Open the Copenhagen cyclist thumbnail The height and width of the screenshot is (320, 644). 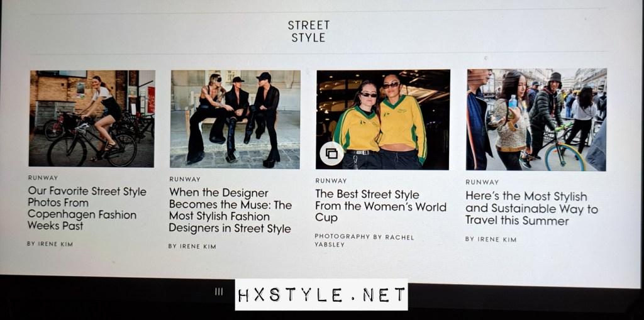(92, 118)
